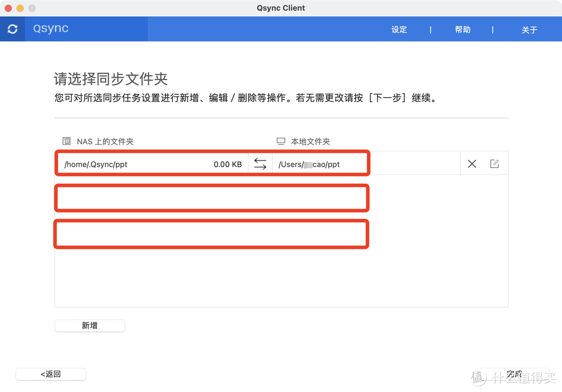Open 设定 in the top blue bar

coord(399,29)
